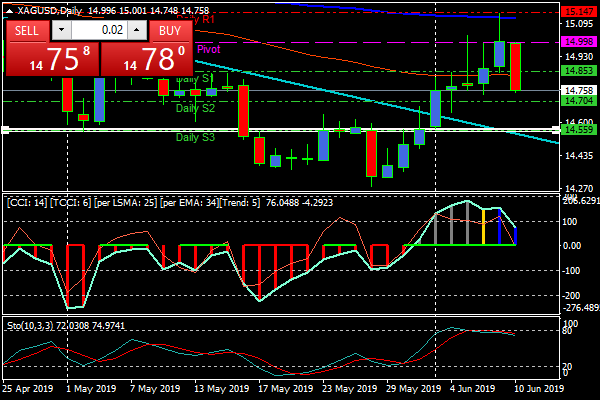Click the 14.559 price level label
Screen dimensions: 600x400
[574, 129]
